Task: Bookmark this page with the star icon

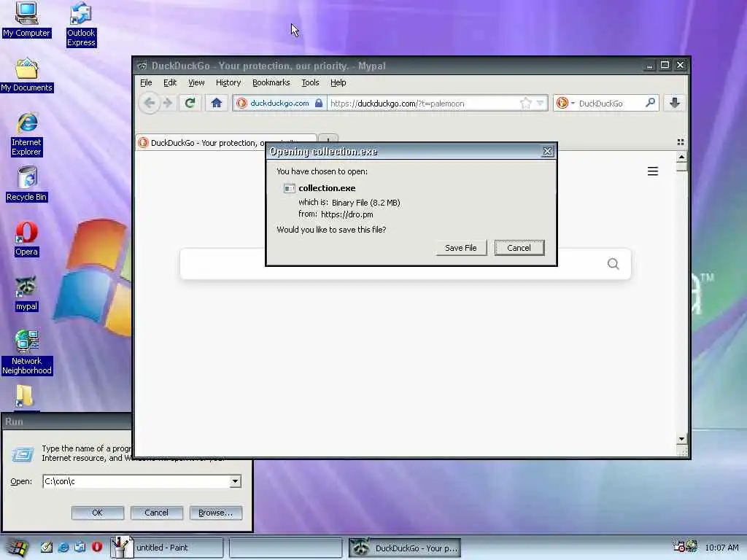Action: click(525, 103)
